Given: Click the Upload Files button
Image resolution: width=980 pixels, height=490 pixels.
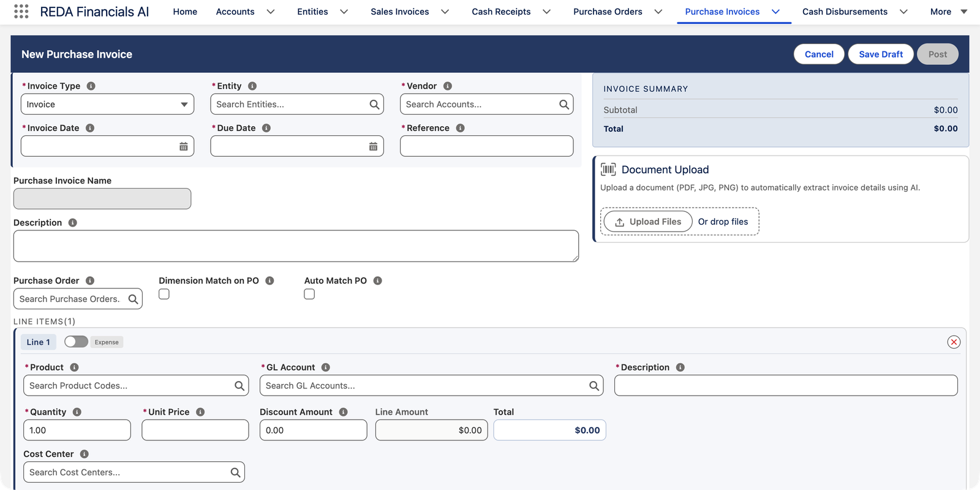Looking at the screenshot, I should pos(648,222).
